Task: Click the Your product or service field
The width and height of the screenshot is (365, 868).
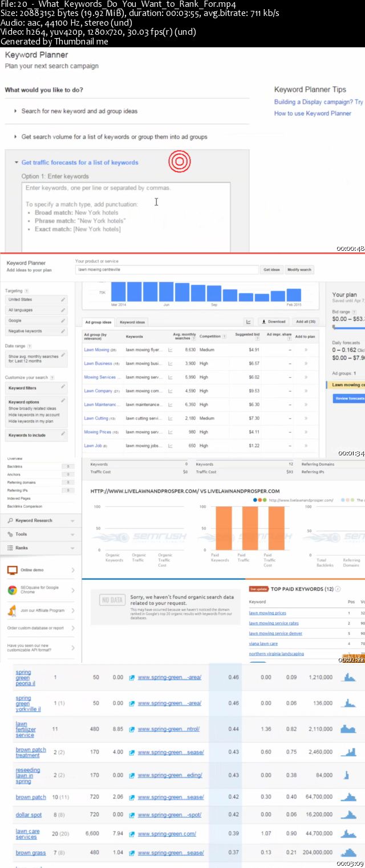Action: click(x=167, y=270)
